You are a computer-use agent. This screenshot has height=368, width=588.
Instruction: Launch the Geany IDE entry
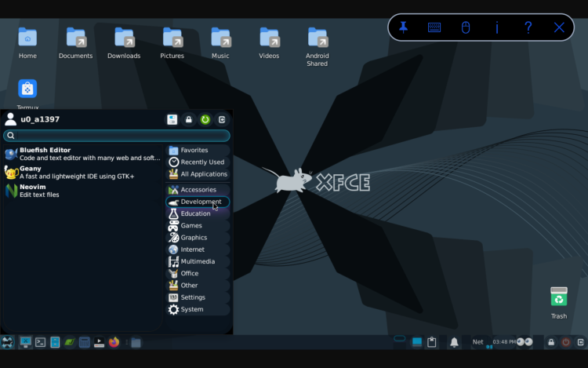82,172
